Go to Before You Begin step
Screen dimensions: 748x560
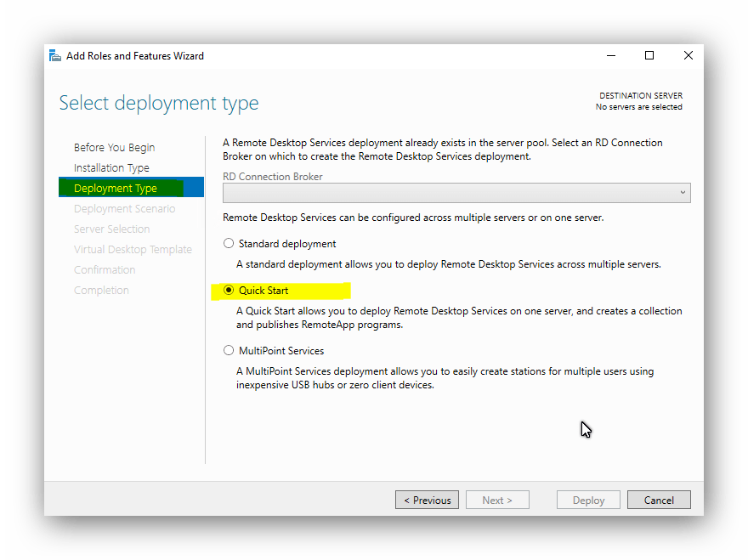coord(115,147)
